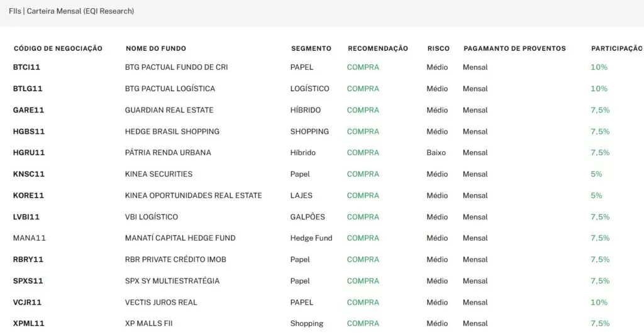The image size is (644, 333).
Task: Click Médio risk in SPXS11 row
Action: 438,281
